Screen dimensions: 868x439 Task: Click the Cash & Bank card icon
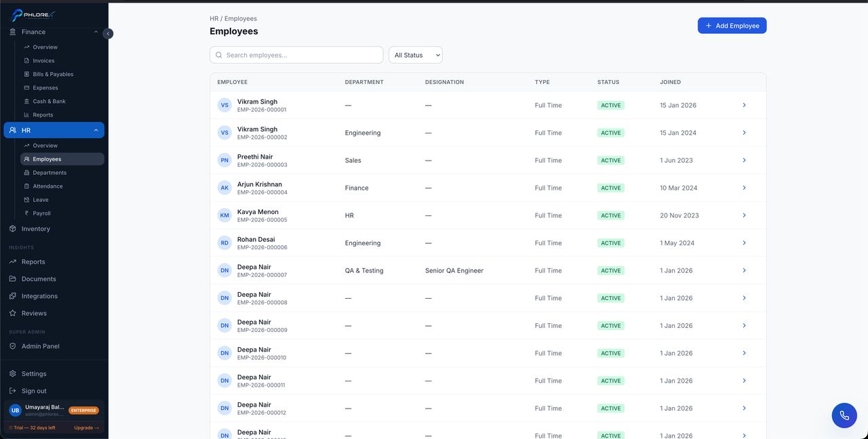pos(26,102)
